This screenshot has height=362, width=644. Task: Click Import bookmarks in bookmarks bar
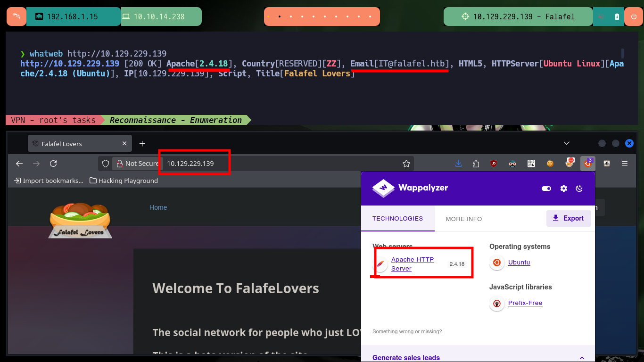(49, 181)
